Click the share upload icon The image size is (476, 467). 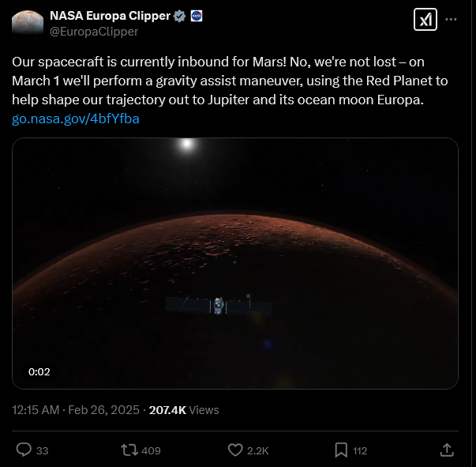447,450
